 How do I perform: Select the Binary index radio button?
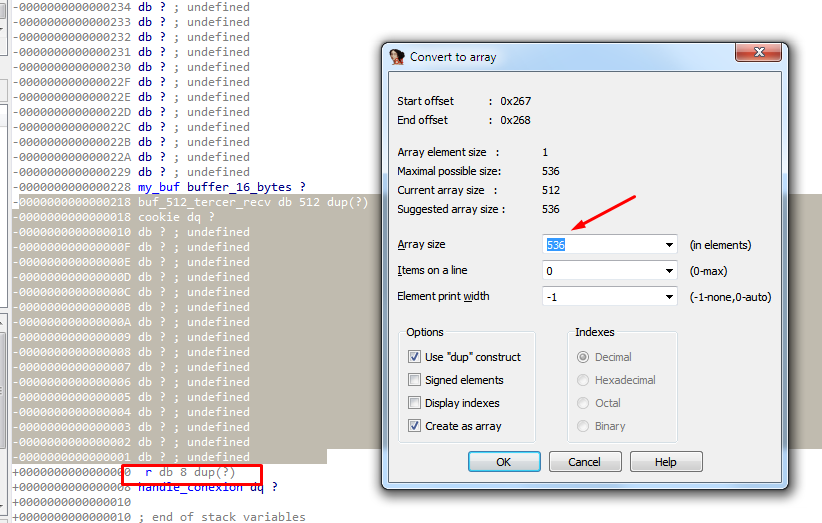click(583, 426)
